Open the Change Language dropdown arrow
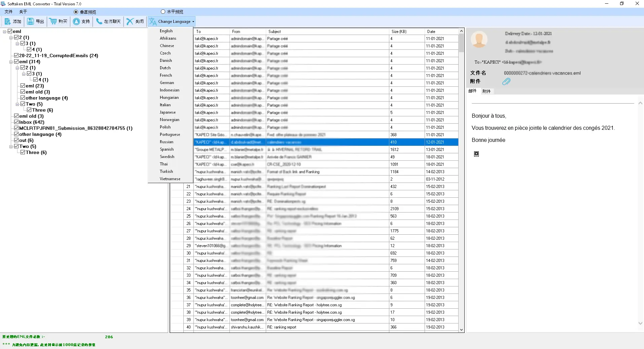This screenshot has height=349, width=644. click(x=193, y=22)
